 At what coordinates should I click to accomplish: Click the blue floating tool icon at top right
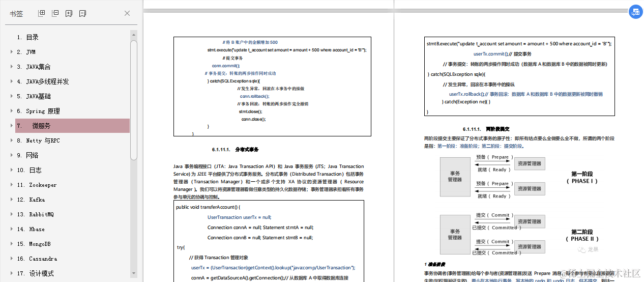coord(636,12)
